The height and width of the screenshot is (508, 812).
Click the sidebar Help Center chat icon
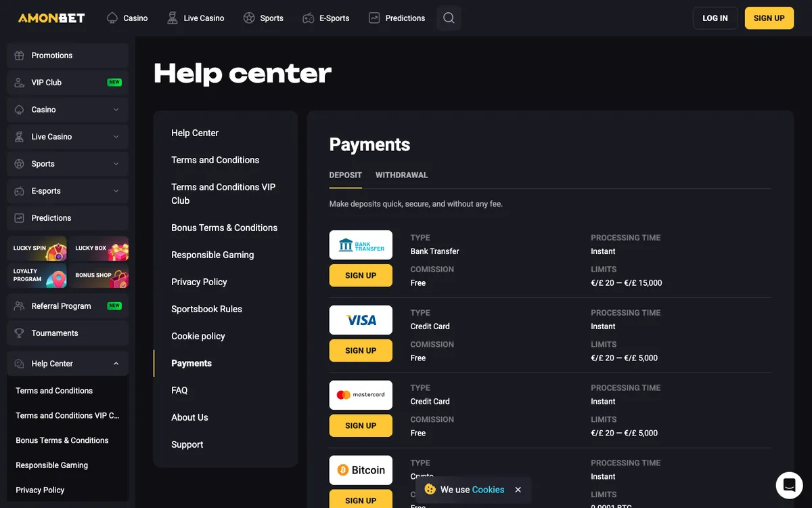pyautogui.click(x=19, y=364)
